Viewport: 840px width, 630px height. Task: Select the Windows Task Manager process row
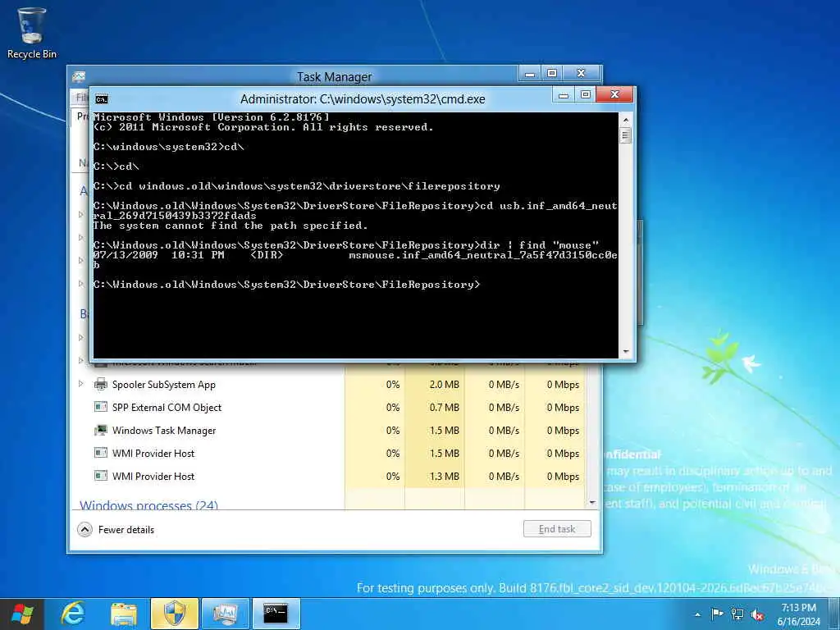pyautogui.click(x=329, y=430)
